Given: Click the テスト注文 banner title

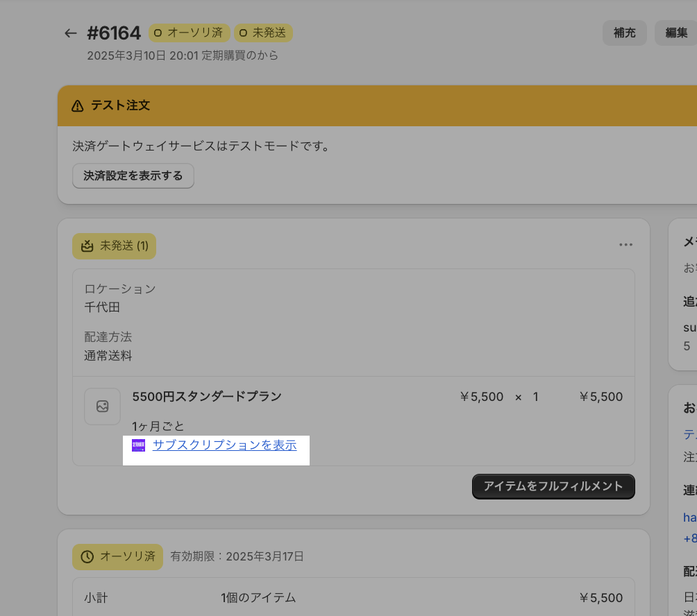Looking at the screenshot, I should pyautogui.click(x=121, y=106).
